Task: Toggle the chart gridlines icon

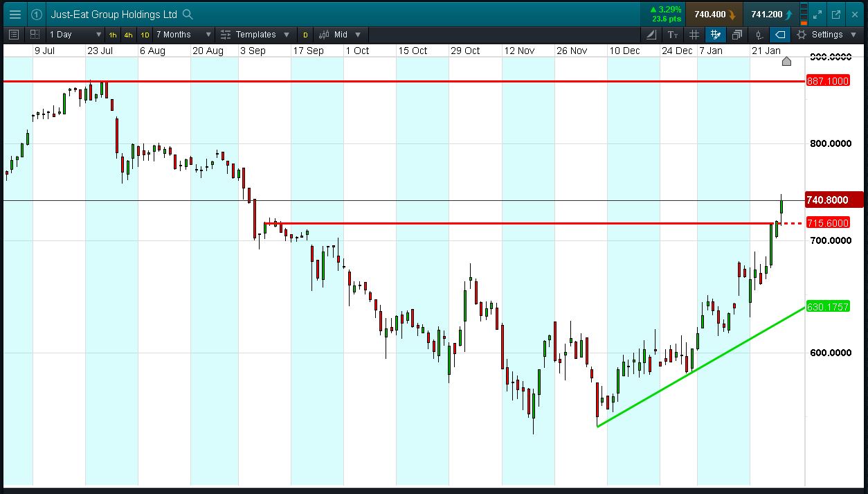Action: pos(694,35)
